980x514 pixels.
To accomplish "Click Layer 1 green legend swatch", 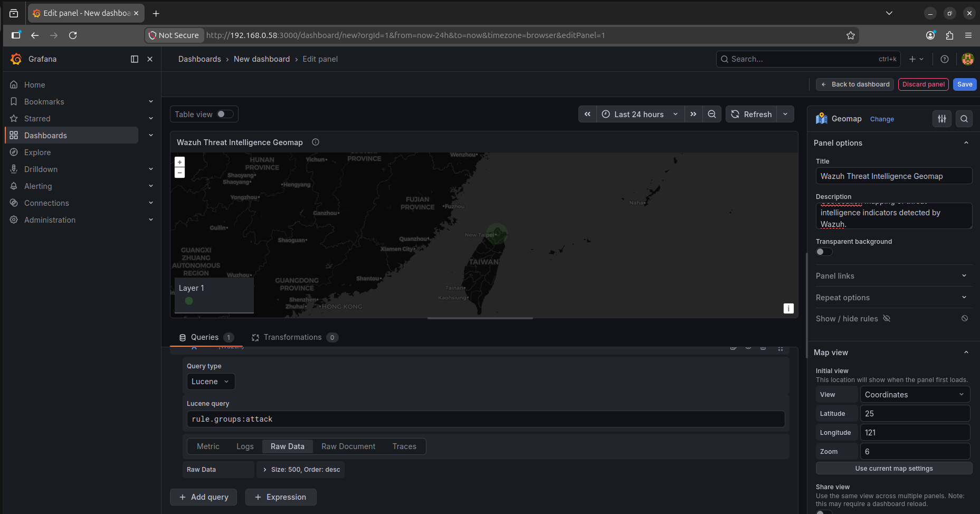I will 189,301.
